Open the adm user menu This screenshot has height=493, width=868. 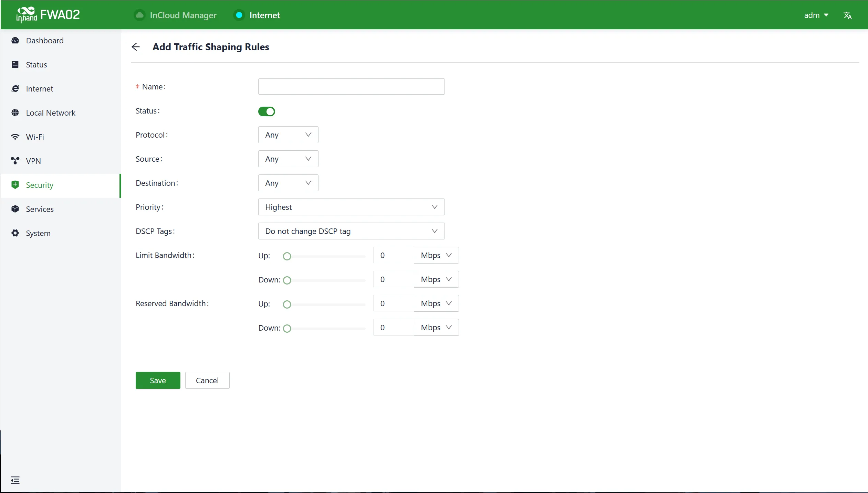coord(816,15)
